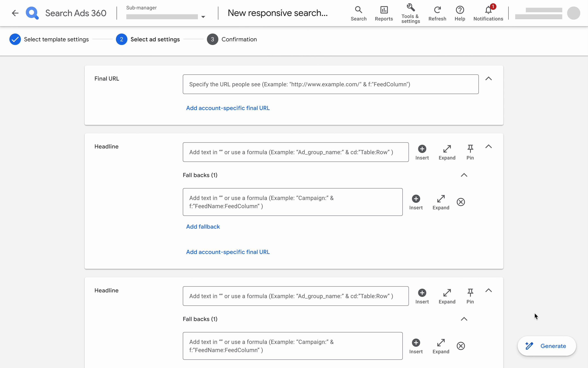Collapse the second Headline card
The width and height of the screenshot is (588, 368).
[488, 290]
